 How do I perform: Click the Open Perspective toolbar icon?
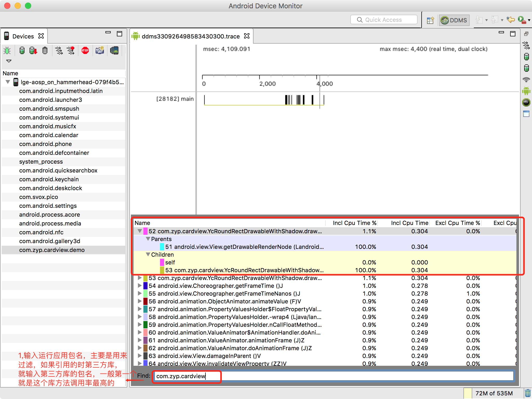coord(430,20)
